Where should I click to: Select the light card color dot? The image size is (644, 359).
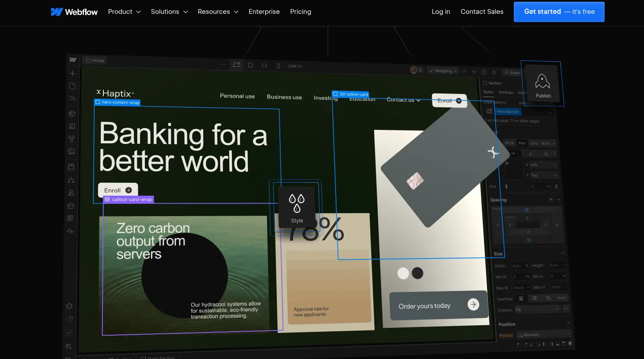click(x=403, y=273)
